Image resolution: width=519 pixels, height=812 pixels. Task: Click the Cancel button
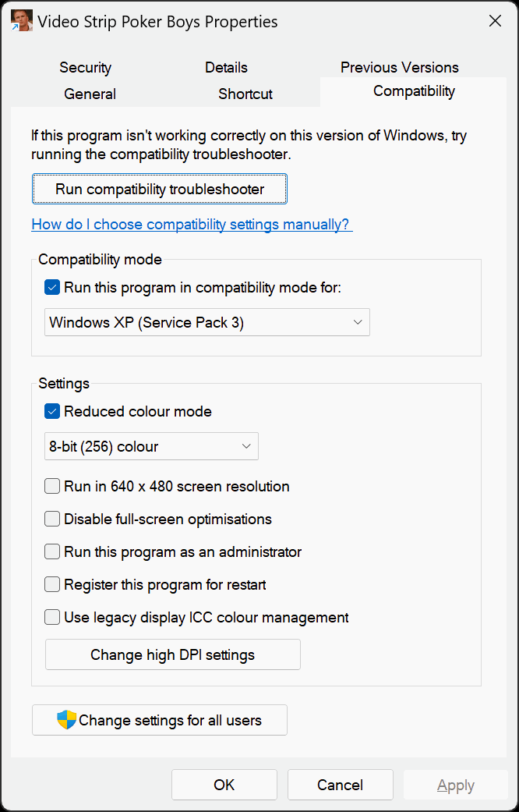tap(340, 785)
